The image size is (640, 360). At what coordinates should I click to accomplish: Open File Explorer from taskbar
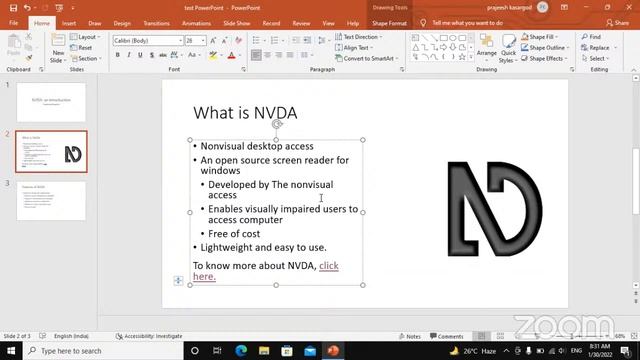tap(264, 351)
